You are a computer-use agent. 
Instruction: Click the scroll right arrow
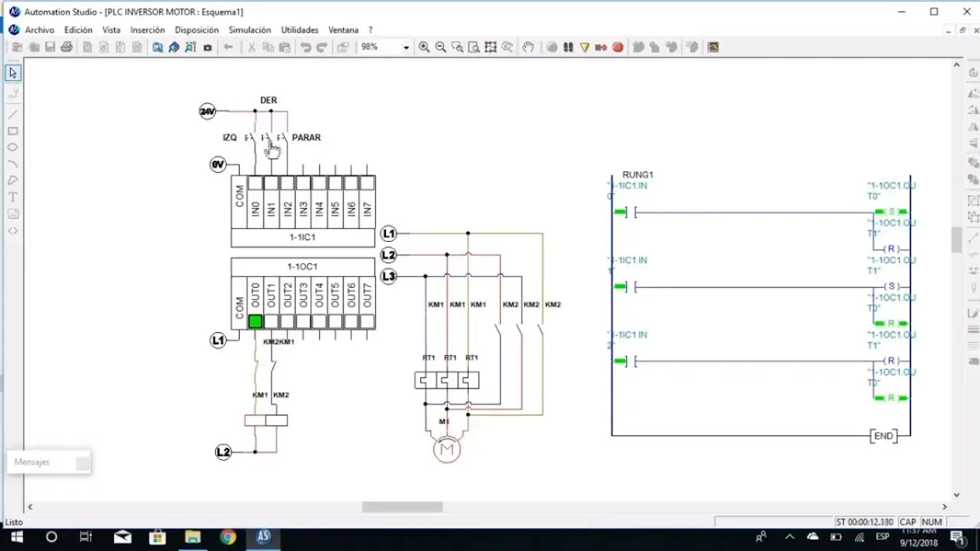coord(944,507)
